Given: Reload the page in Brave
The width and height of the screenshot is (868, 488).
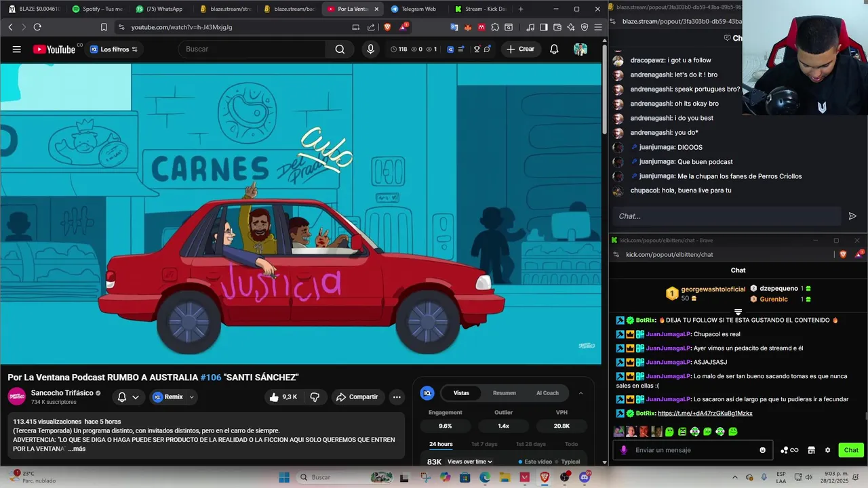Looking at the screenshot, I should 37,27.
